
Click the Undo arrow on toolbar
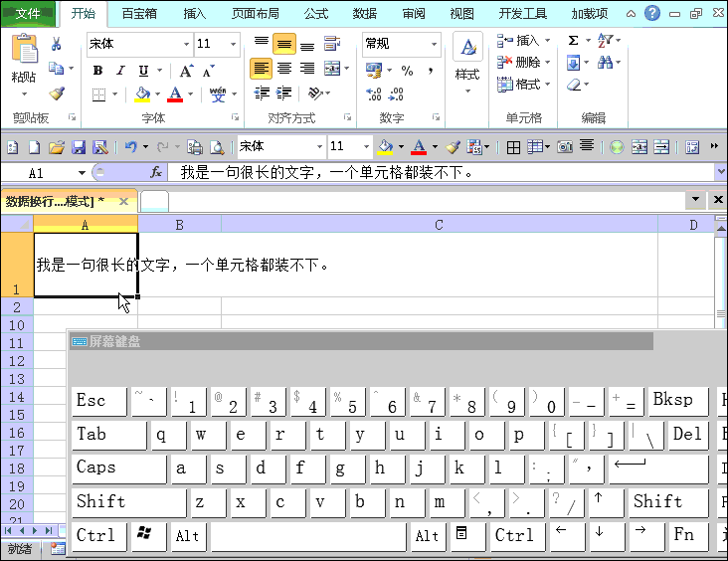(x=131, y=147)
